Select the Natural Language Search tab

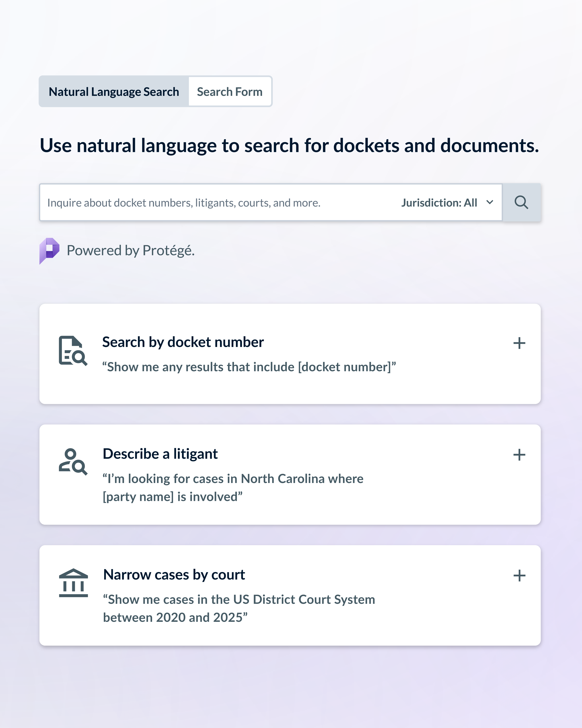114,91
